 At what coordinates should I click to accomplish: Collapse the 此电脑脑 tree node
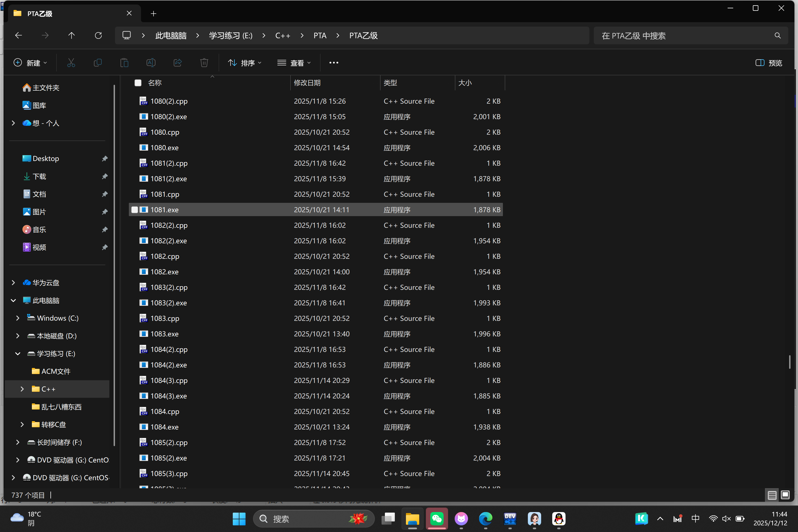point(13,301)
